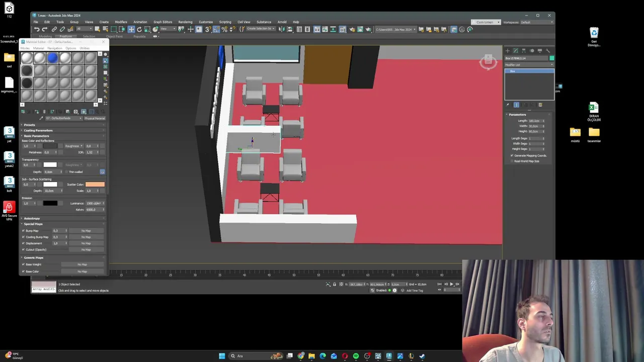Activate Select and Scale tool
Viewport: 644px width, 362px height.
(x=147, y=29)
